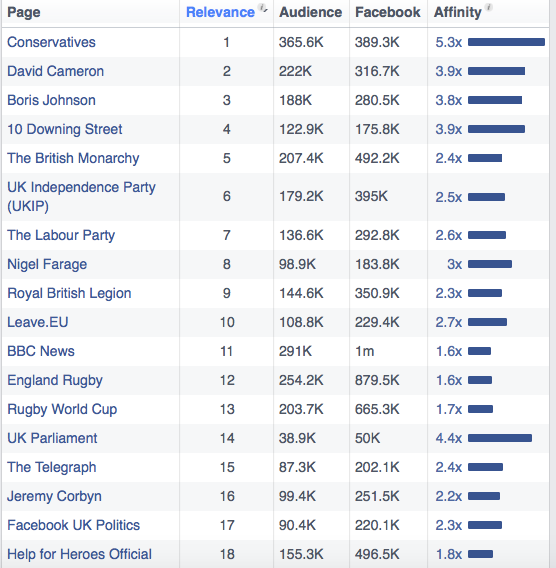Open the Leave.EU page link
Screen dimensions: 556x568
tap(38, 322)
